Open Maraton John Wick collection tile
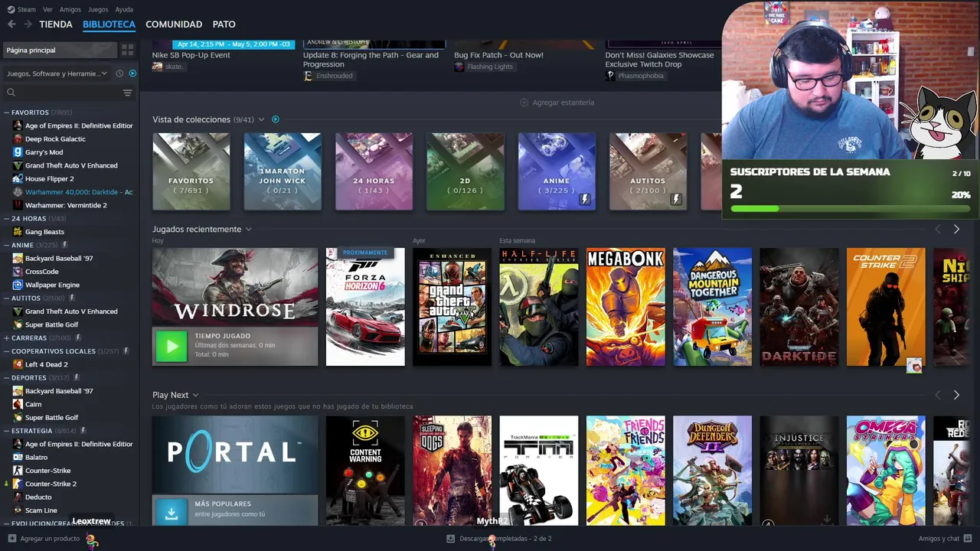 [283, 171]
